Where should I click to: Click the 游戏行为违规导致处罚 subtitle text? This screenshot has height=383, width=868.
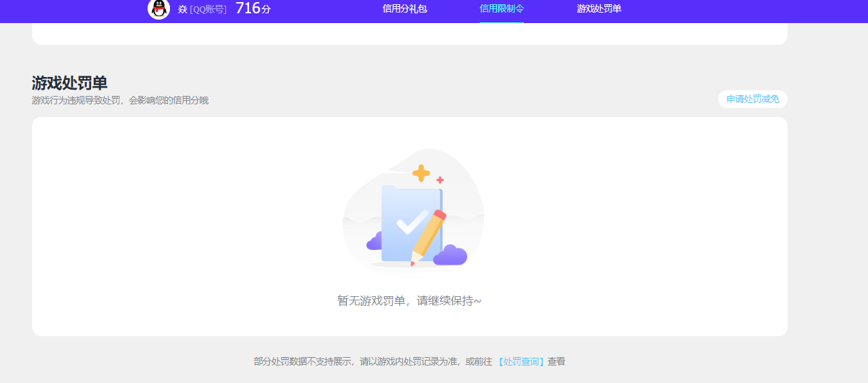pos(120,100)
